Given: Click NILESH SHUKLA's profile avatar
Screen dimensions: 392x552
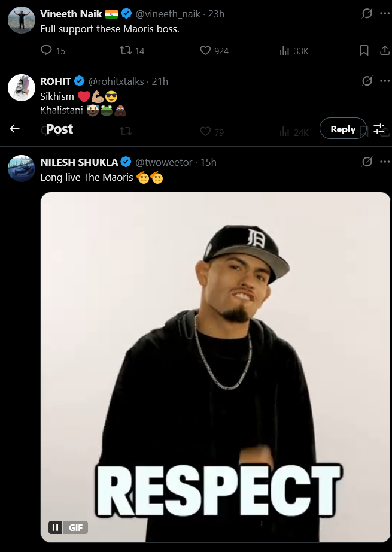Looking at the screenshot, I should tap(21, 168).
